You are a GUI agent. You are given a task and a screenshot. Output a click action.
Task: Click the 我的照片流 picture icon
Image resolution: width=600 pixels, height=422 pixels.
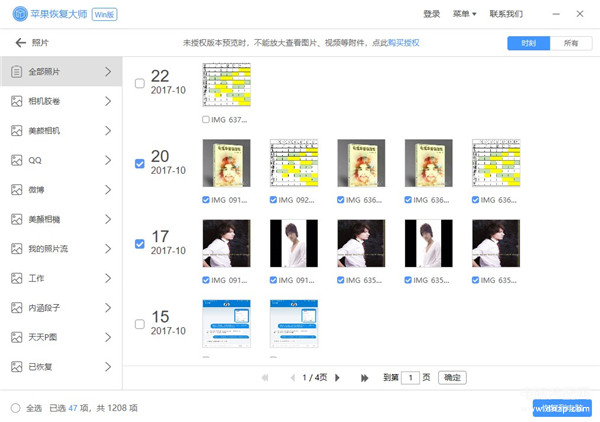click(x=16, y=249)
